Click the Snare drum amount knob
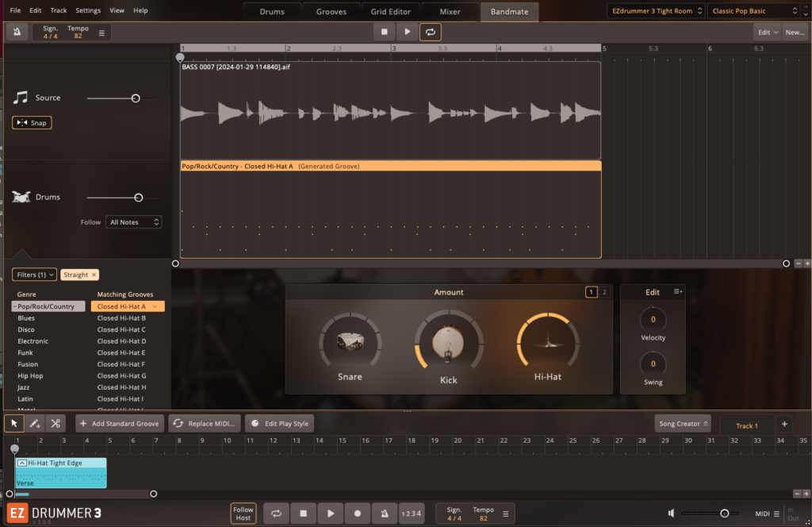812x527 pixels. (x=350, y=342)
